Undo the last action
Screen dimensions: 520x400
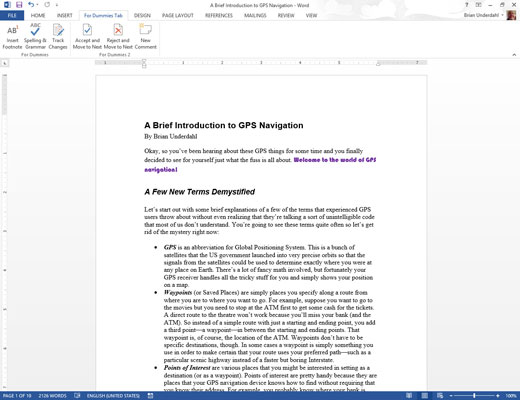(31, 5)
